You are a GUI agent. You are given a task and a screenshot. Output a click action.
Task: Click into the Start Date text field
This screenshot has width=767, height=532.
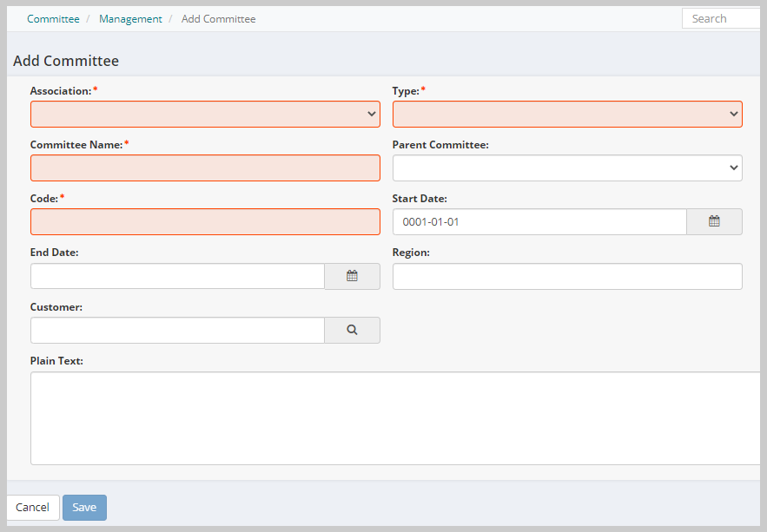click(539, 222)
